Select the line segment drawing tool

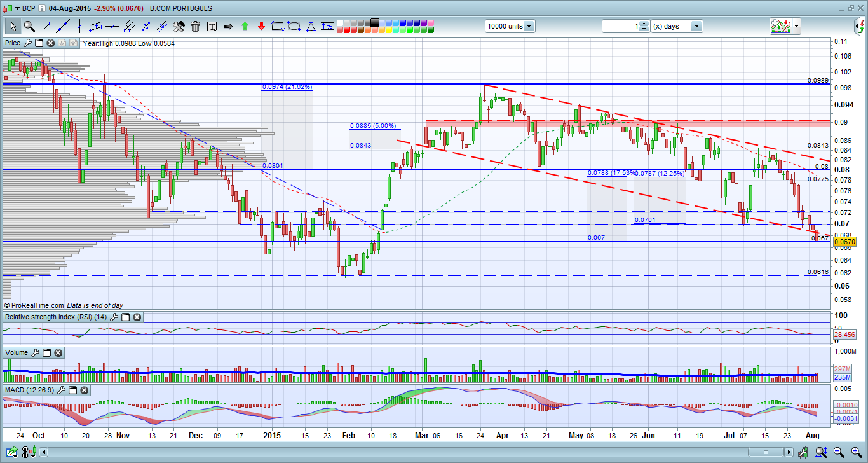46,26
